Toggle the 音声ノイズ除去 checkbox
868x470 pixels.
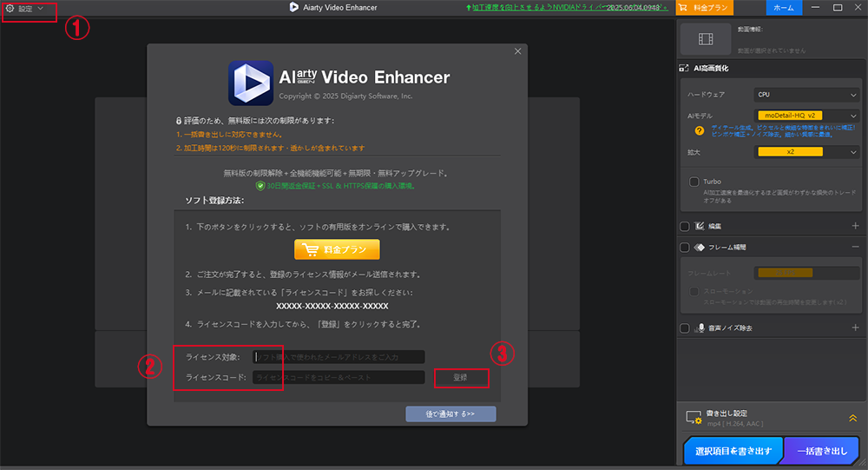pos(685,328)
